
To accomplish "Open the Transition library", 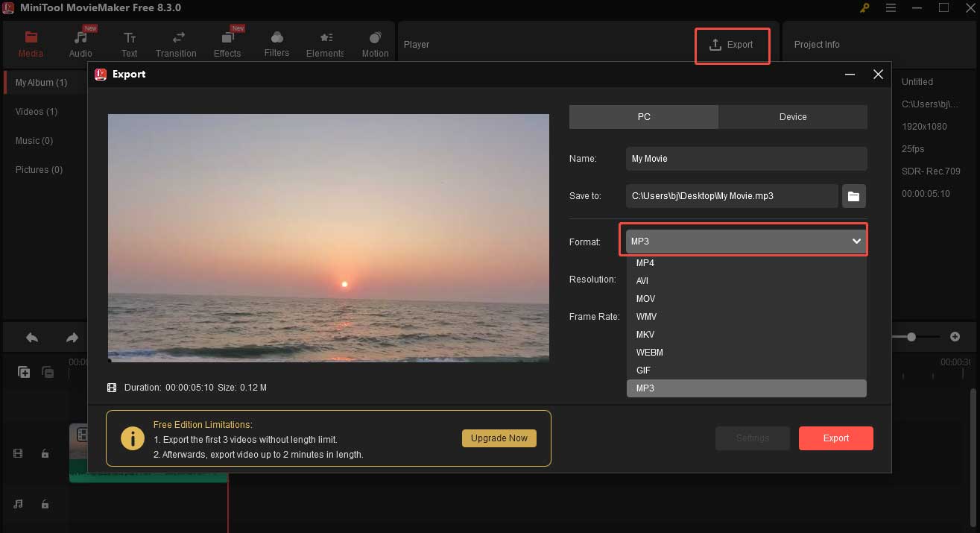I will [176, 44].
